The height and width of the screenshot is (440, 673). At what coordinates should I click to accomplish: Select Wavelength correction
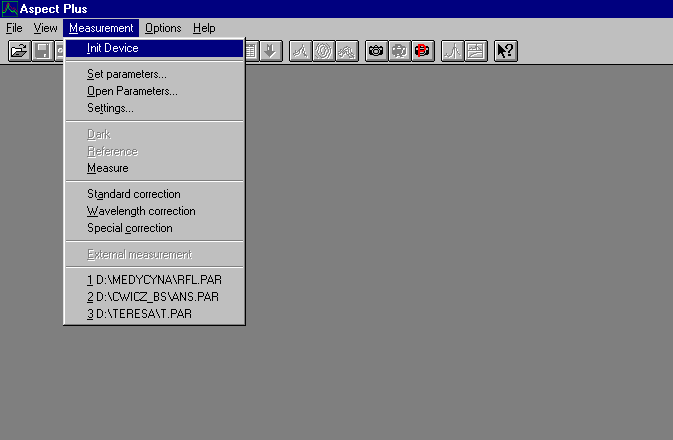click(141, 211)
